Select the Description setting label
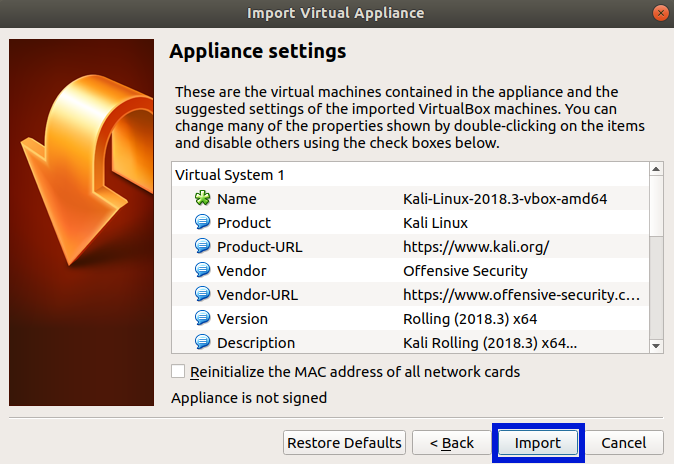The height and width of the screenshot is (464, 674). pos(256,343)
